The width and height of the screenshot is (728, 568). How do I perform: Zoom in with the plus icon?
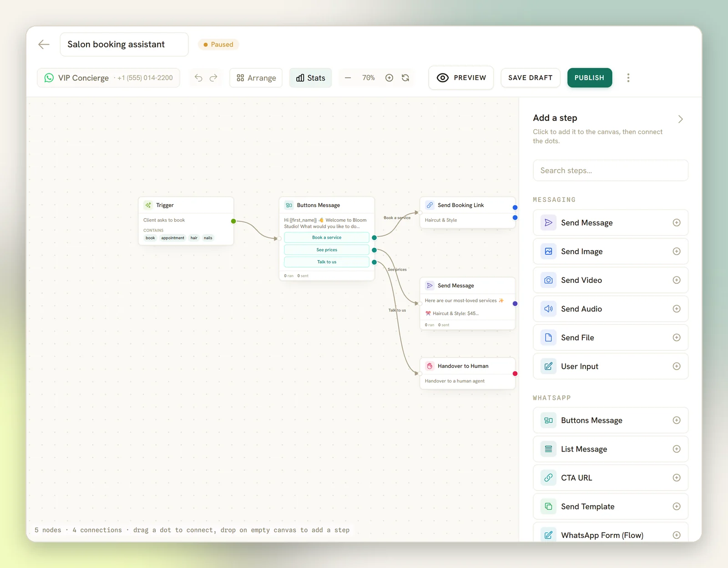[x=389, y=78]
